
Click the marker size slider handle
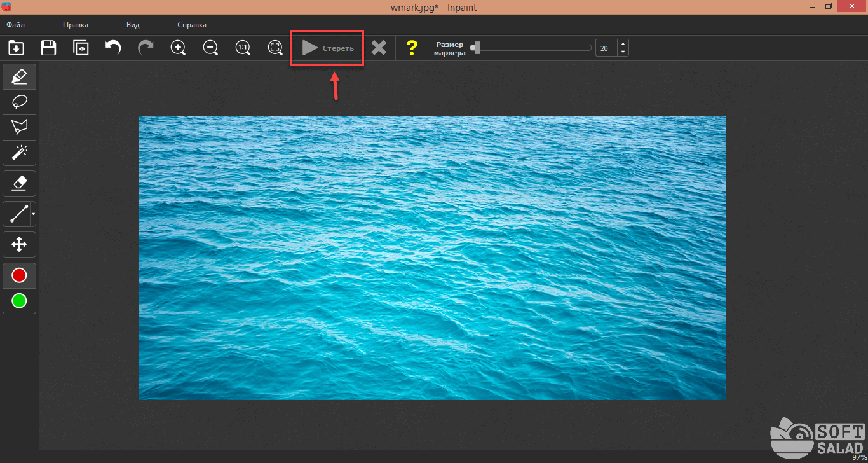coord(477,48)
